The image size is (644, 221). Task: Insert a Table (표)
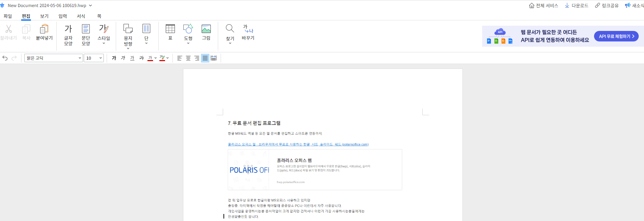click(x=170, y=32)
